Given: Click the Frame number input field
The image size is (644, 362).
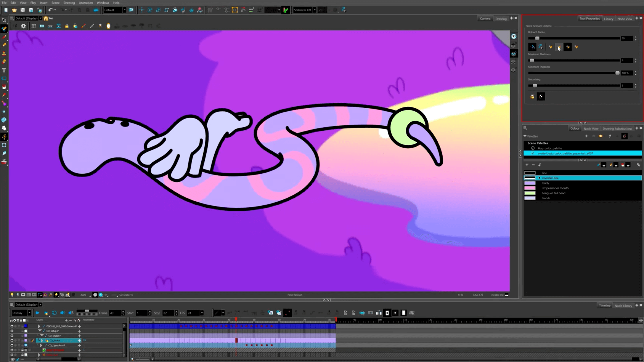Looking at the screenshot, I should pyautogui.click(x=114, y=313).
